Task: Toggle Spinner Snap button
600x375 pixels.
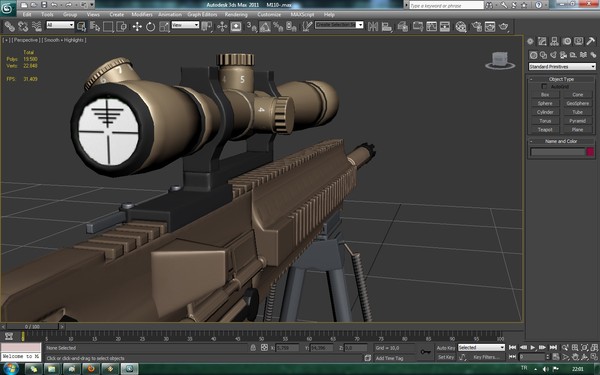Action: 291,26
